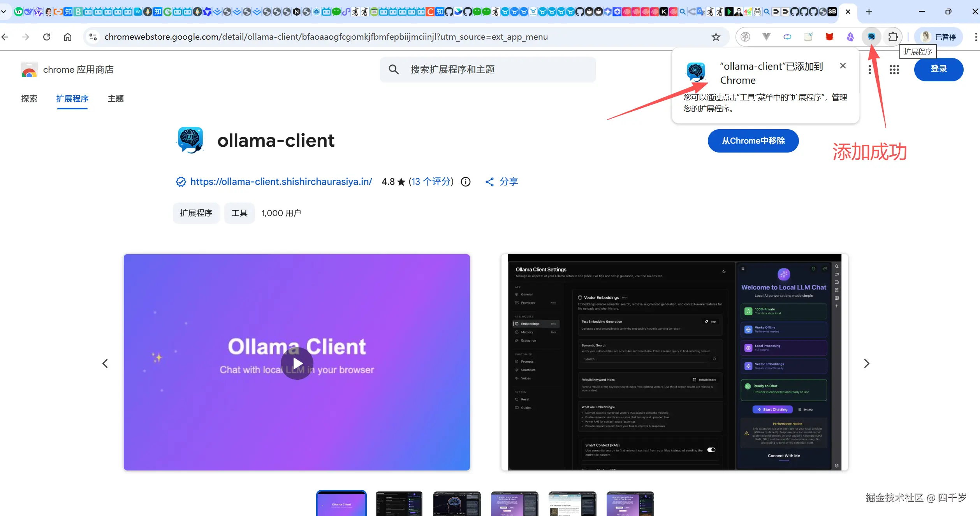Image resolution: width=980 pixels, height=516 pixels.
Task: Show previous screenshot with left chevron
Action: [105, 363]
